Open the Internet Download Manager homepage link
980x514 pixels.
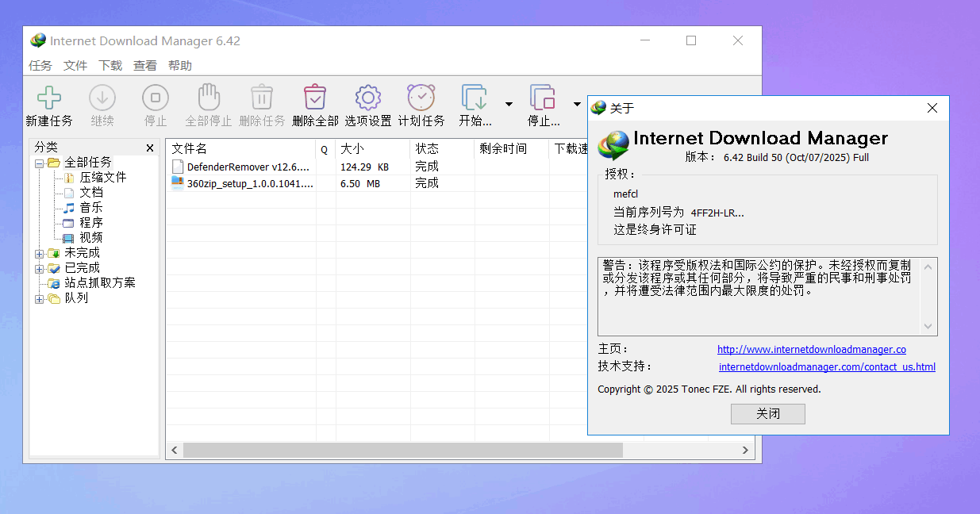click(811, 349)
